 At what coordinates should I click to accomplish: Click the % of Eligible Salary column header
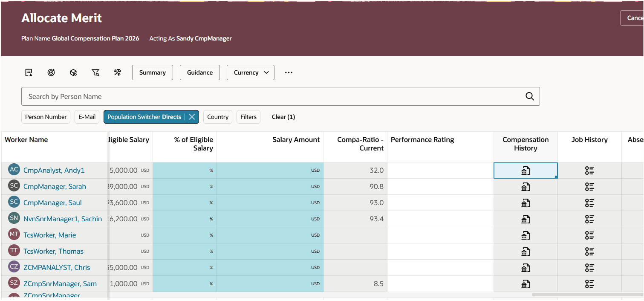185,147
